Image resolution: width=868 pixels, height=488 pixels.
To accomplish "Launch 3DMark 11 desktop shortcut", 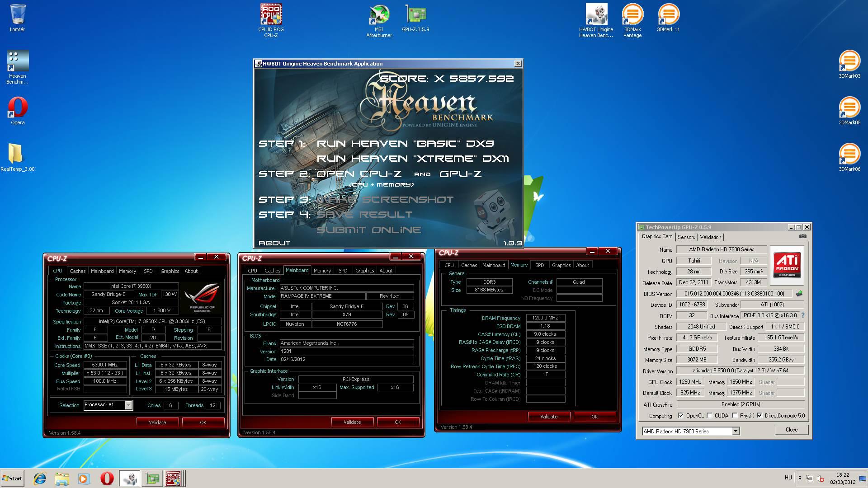I will point(668,18).
